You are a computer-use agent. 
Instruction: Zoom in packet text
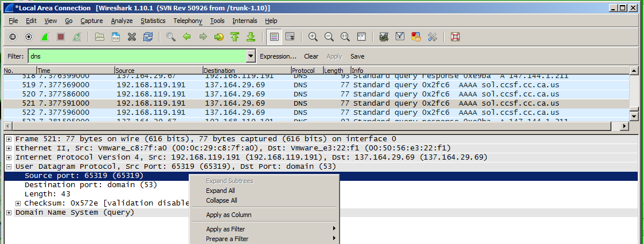[x=313, y=37]
